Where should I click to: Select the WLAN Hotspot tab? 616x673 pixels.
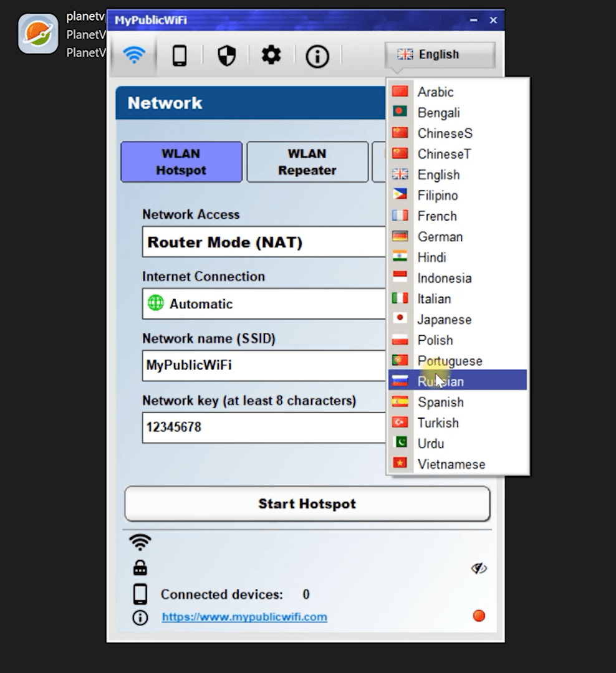pos(181,162)
